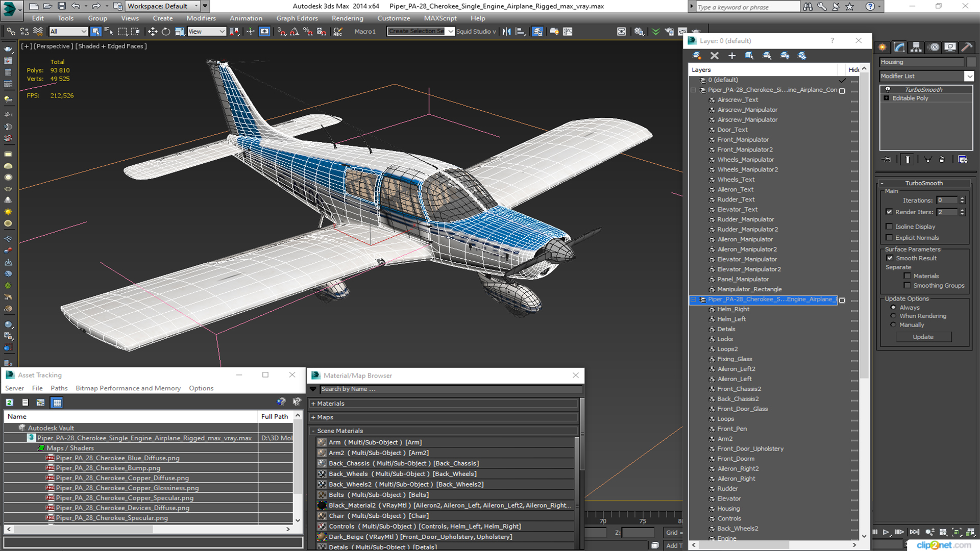Click the Search by Name field

(451, 389)
